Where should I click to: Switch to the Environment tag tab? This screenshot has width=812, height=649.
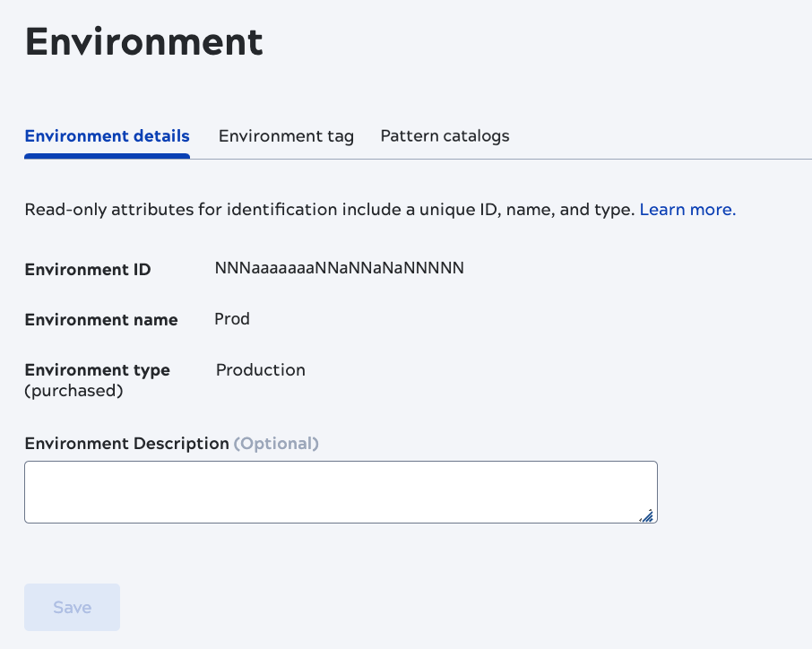(286, 136)
